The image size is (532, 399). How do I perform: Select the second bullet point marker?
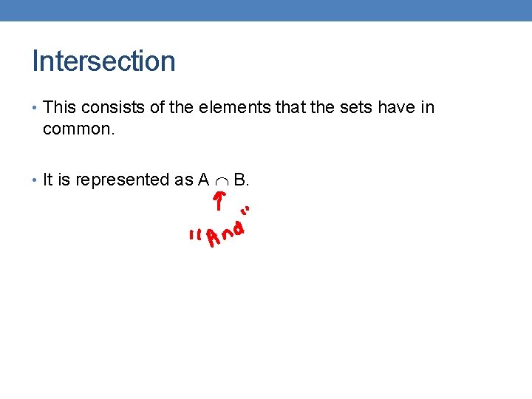click(x=34, y=180)
